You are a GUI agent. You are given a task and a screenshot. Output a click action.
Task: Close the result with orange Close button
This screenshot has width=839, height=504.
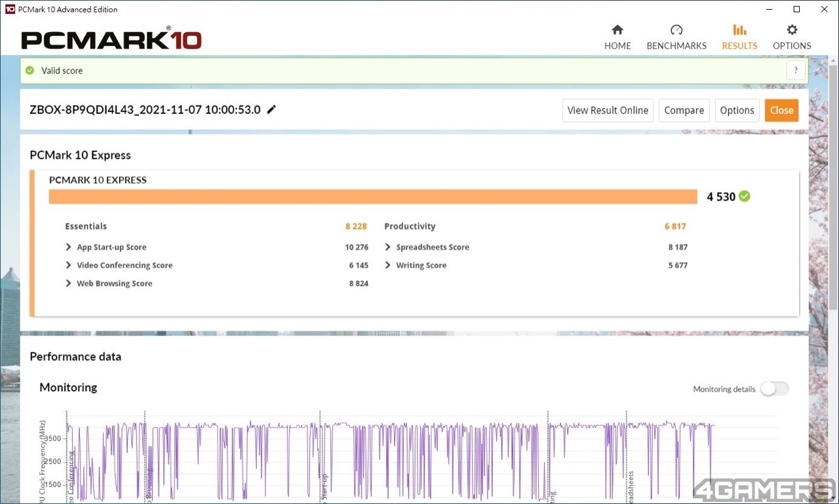click(781, 110)
